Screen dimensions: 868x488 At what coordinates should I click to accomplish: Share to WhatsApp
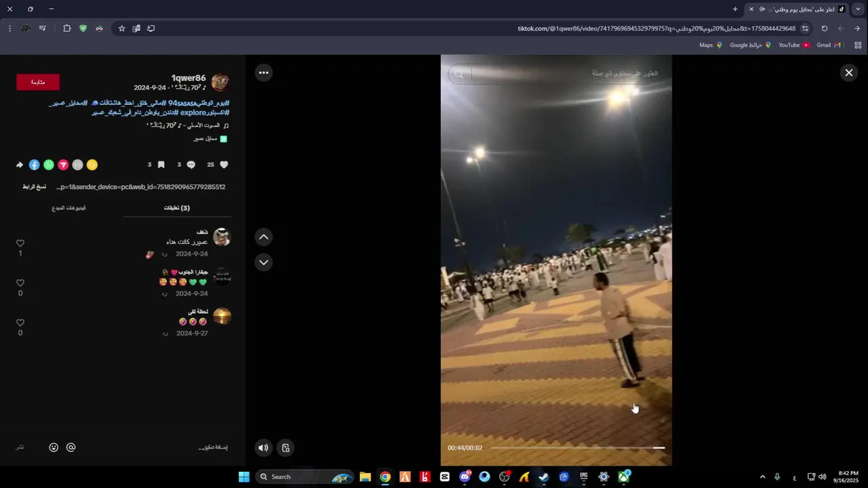coord(49,165)
